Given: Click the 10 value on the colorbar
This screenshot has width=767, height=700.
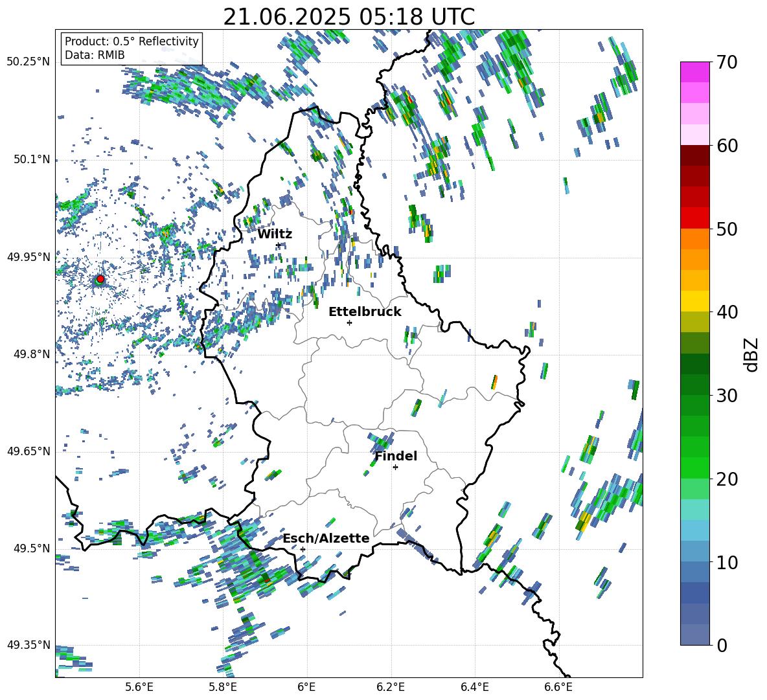Looking at the screenshot, I should click(x=727, y=562).
